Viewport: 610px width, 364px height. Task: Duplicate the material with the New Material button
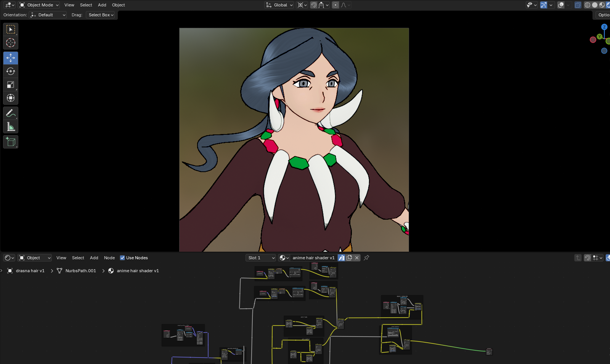click(349, 258)
